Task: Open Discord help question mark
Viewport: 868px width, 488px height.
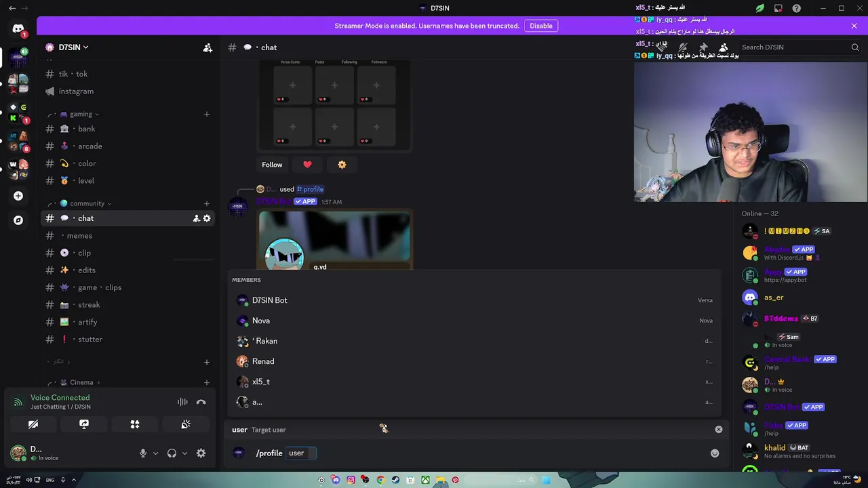Action: click(797, 8)
